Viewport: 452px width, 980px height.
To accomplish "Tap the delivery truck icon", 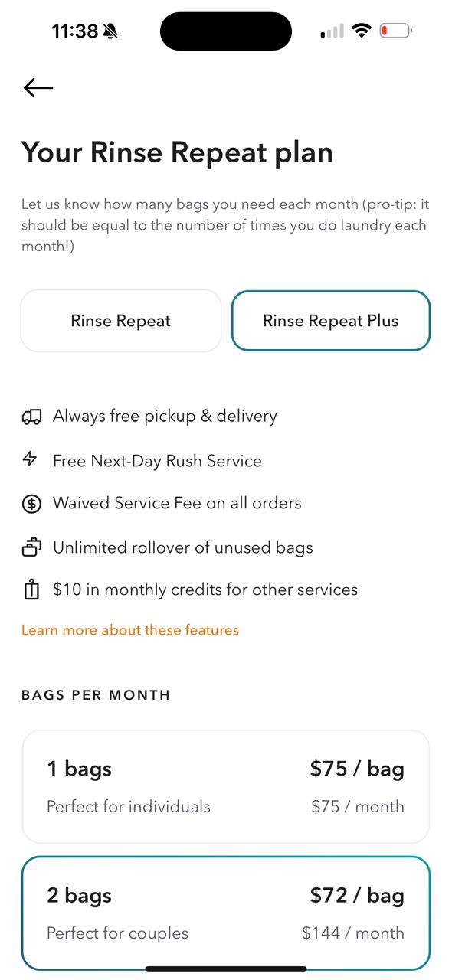I will click(x=31, y=416).
